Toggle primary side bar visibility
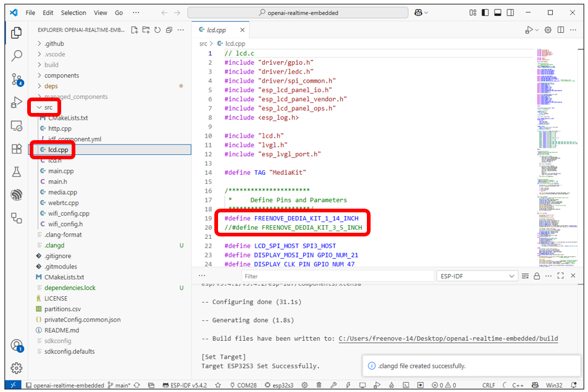The height and width of the screenshot is (392, 588). tap(485, 13)
